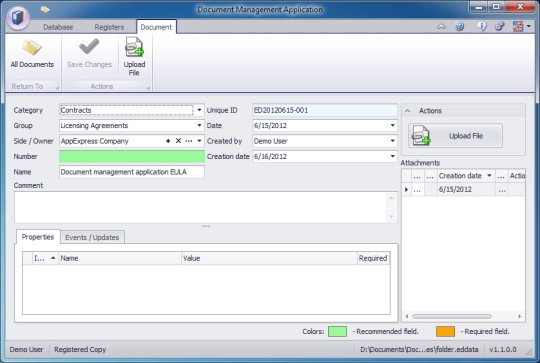Select the attachment row dated 6/15/2012
This screenshot has height=363, width=540.
(463, 189)
